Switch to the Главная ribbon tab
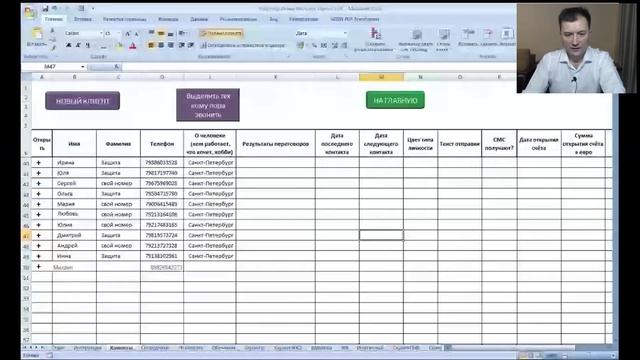 coord(54,19)
